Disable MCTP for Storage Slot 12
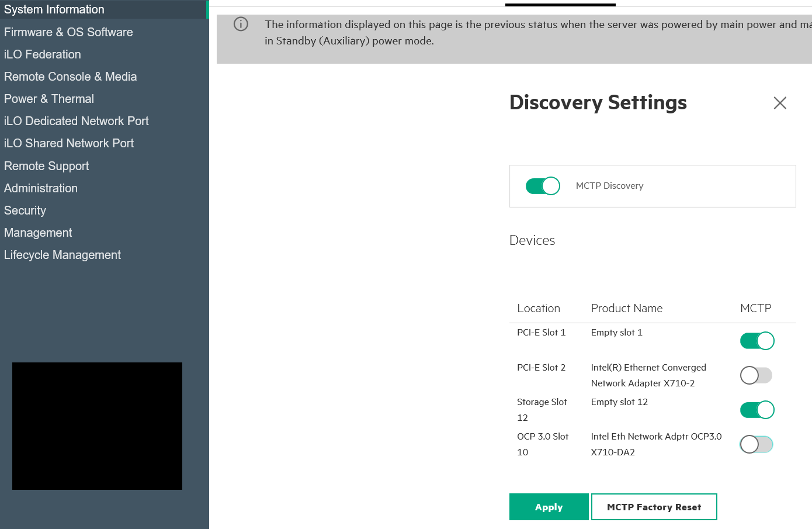Image resolution: width=812 pixels, height=529 pixels. pos(757,410)
